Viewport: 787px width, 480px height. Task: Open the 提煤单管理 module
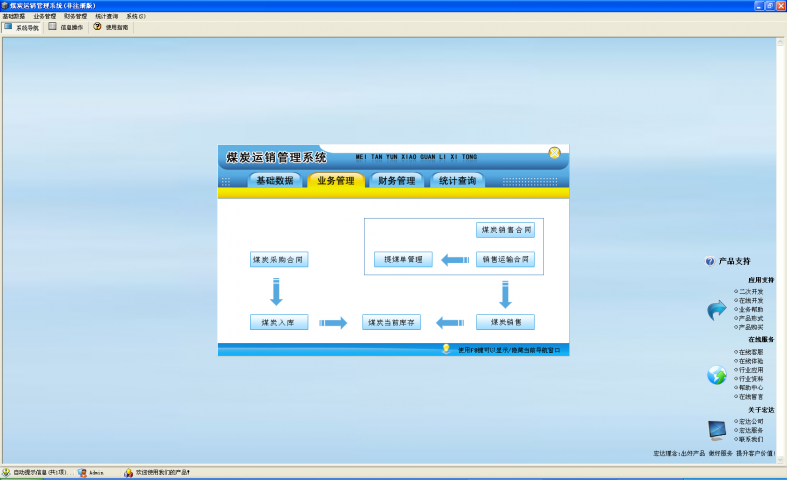403,260
